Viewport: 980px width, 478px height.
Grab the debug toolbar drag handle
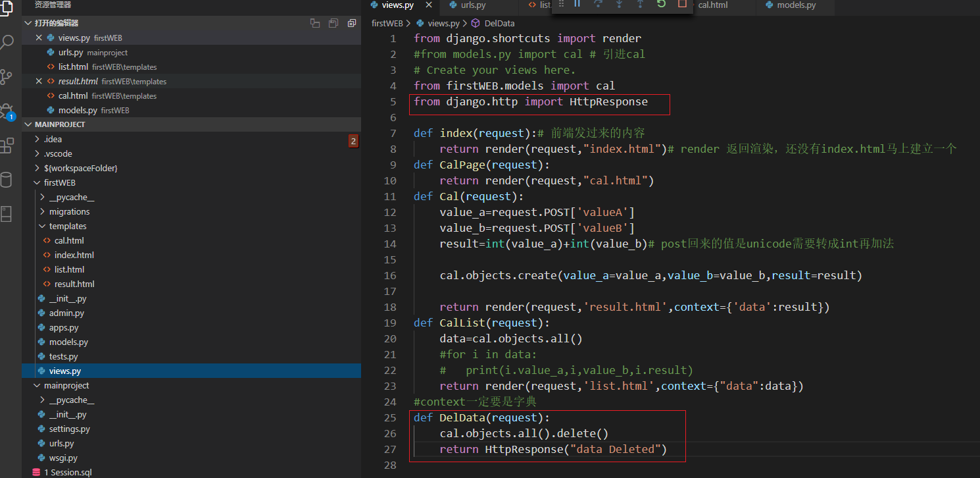[x=560, y=4]
